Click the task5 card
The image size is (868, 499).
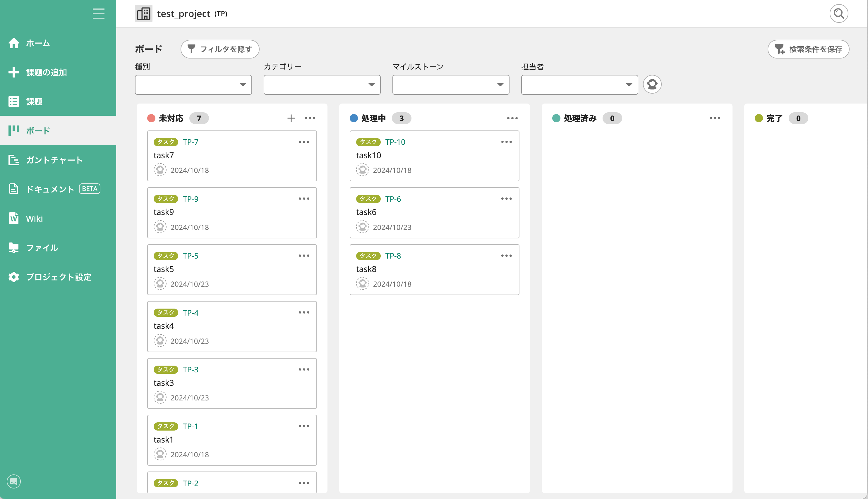232,269
